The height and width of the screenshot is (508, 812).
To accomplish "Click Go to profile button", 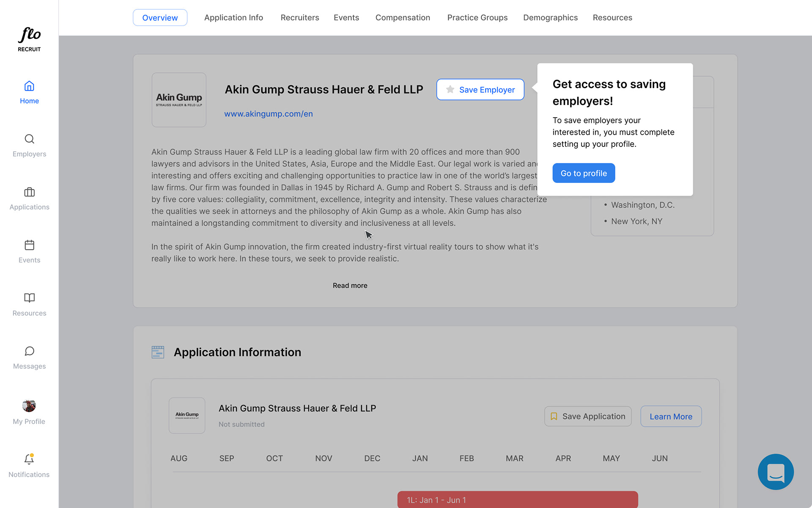I will click(x=584, y=173).
